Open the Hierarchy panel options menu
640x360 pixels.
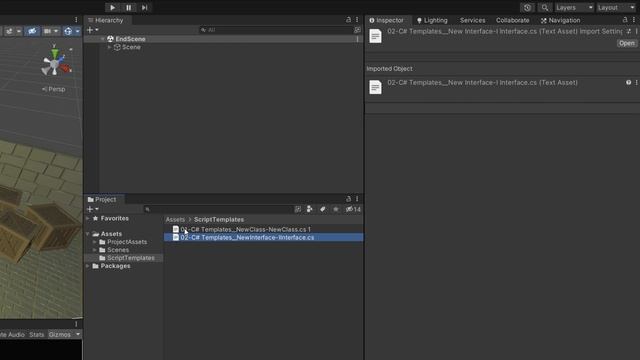[x=357, y=20]
